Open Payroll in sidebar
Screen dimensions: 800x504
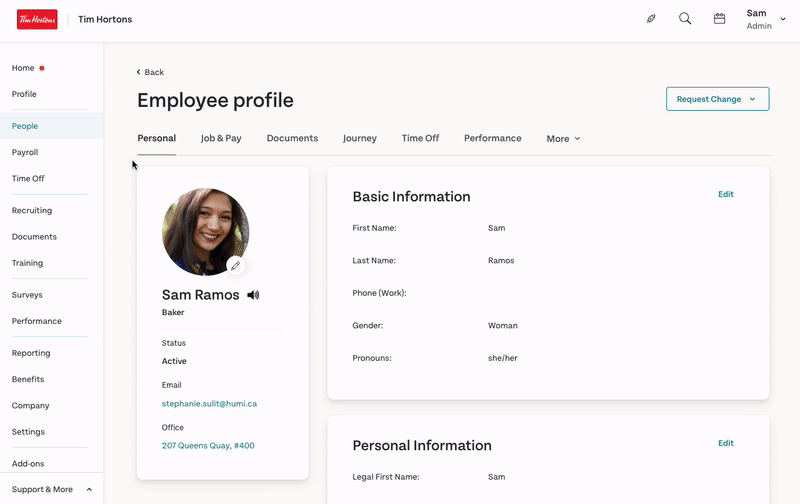[x=25, y=152]
